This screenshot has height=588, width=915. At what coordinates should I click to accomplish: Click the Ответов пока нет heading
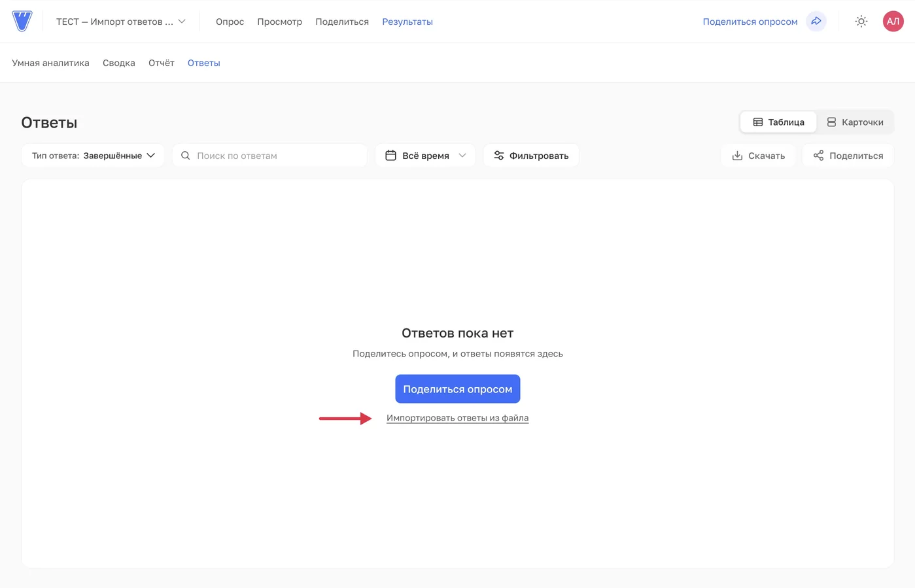[458, 333]
